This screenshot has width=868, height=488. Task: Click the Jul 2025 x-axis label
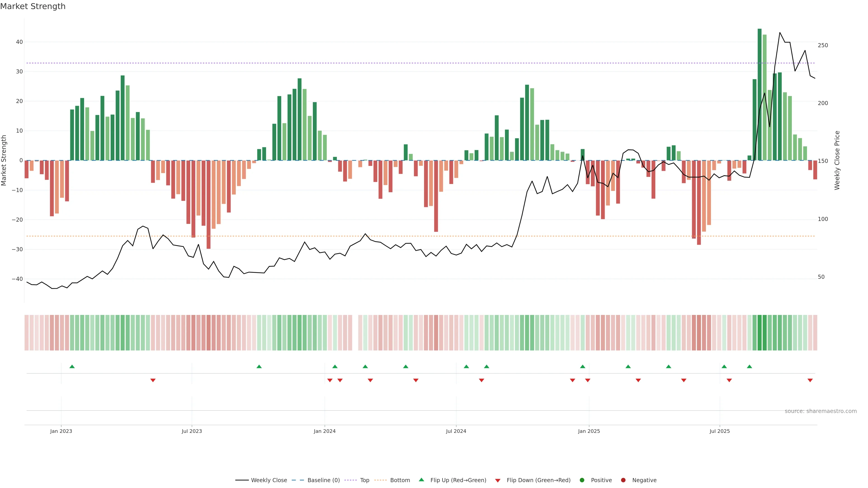(x=719, y=431)
